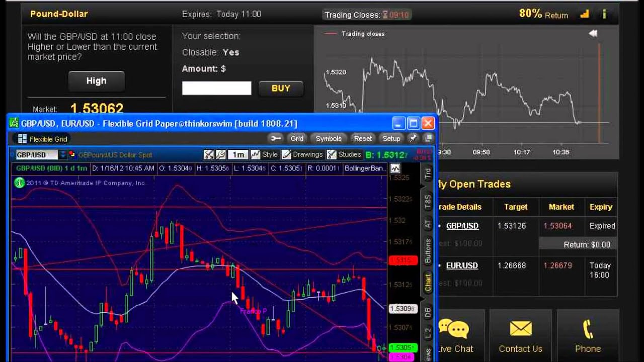644x362 pixels.
Task: Click the '80% Return' label
Action: coord(543,14)
